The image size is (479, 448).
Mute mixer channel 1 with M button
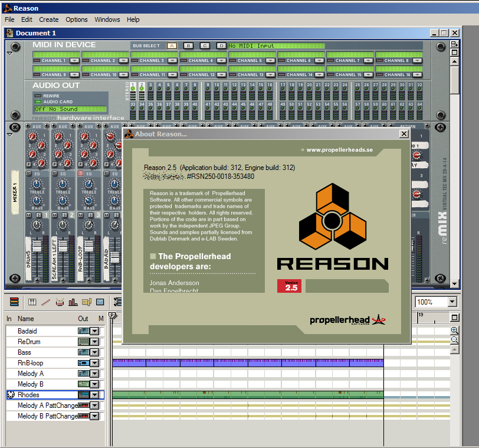point(28,215)
